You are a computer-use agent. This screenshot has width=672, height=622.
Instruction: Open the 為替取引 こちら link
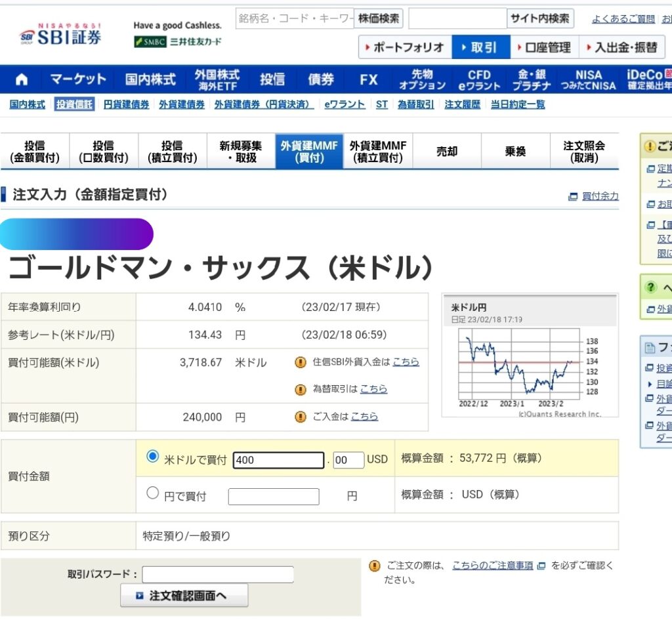point(373,389)
